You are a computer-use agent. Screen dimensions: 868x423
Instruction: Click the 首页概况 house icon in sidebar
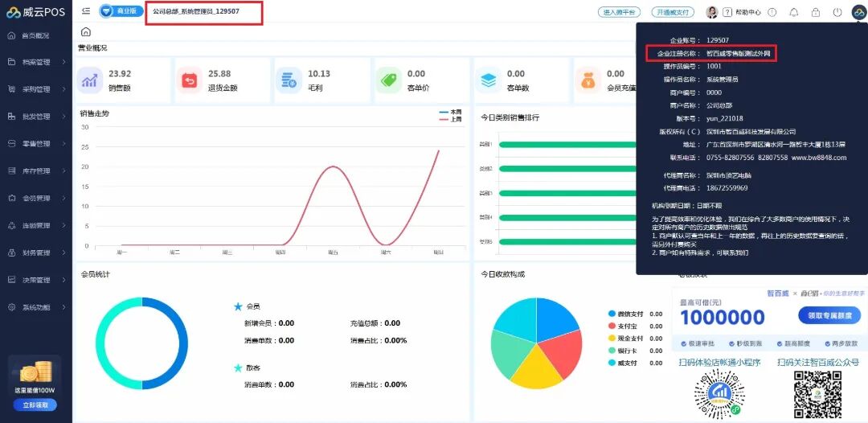(x=11, y=35)
